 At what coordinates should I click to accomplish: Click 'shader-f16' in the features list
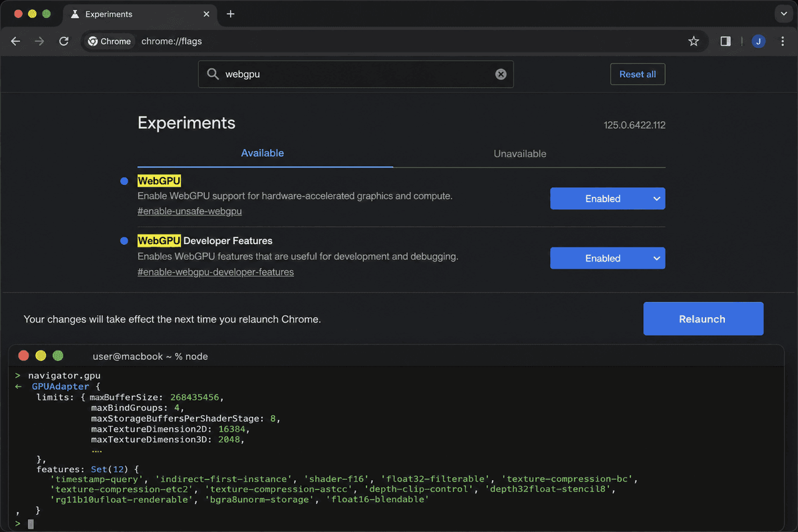click(336, 479)
